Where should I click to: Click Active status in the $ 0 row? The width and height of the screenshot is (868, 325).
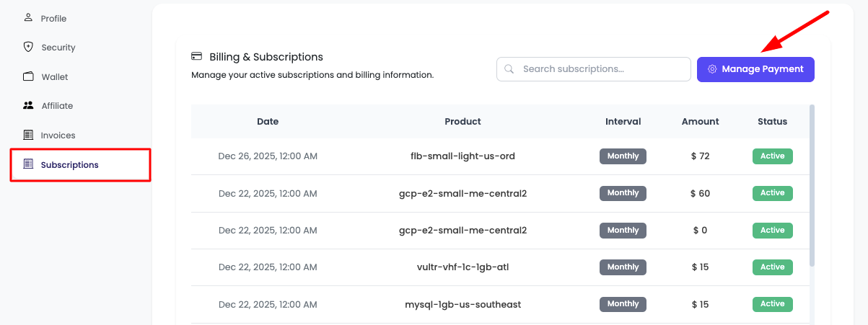tap(773, 231)
